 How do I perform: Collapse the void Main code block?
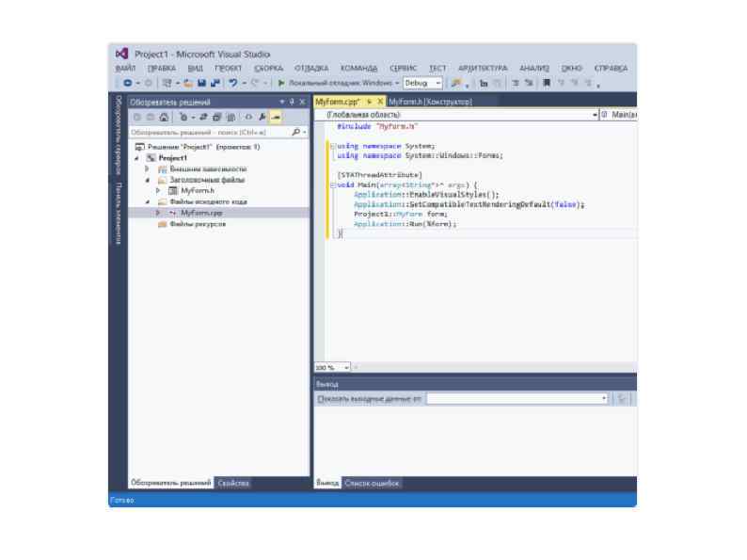pyautogui.click(x=333, y=184)
